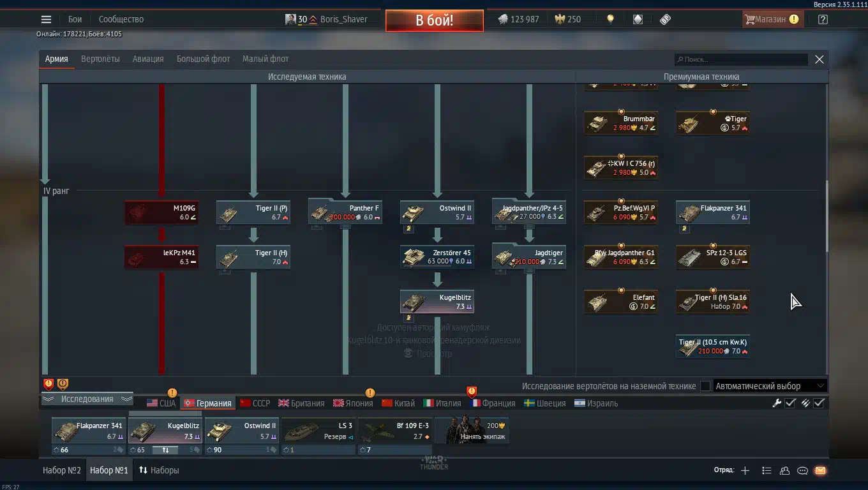The image size is (868, 490).
Task: Select the Bf 109 E-3 crew slot
Action: tap(395, 431)
